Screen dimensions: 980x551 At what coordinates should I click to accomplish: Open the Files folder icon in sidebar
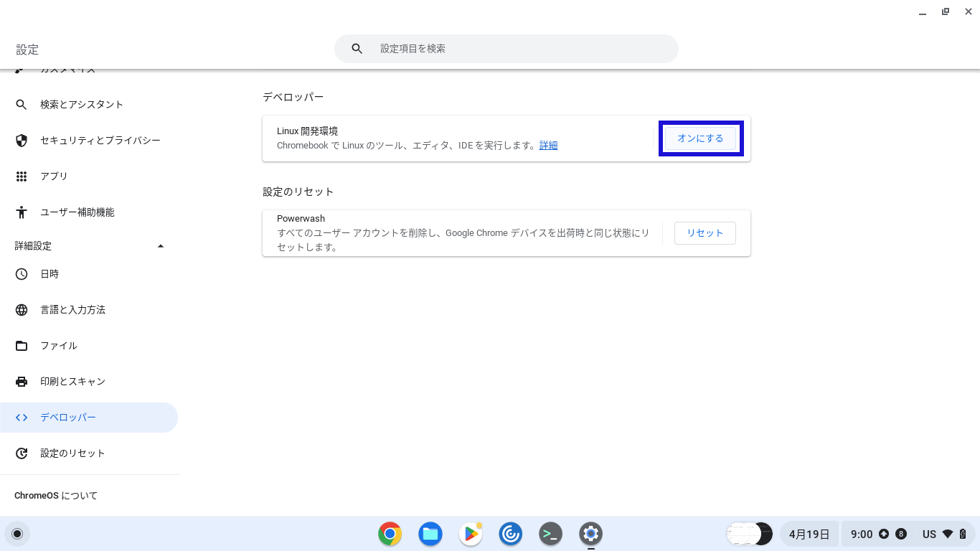[x=22, y=346]
